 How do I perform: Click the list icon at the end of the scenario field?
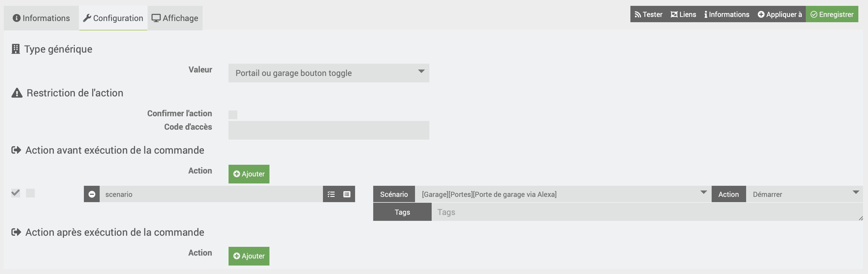[347, 194]
